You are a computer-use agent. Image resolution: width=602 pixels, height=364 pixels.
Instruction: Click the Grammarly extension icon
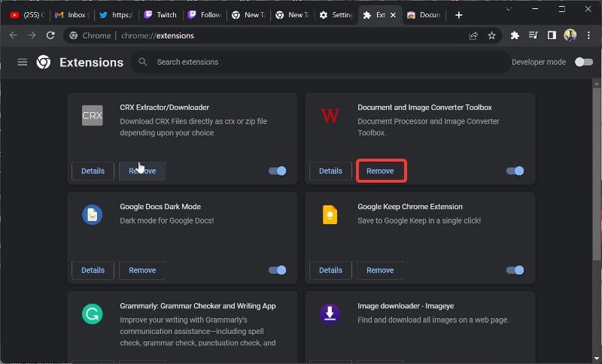[x=92, y=314]
